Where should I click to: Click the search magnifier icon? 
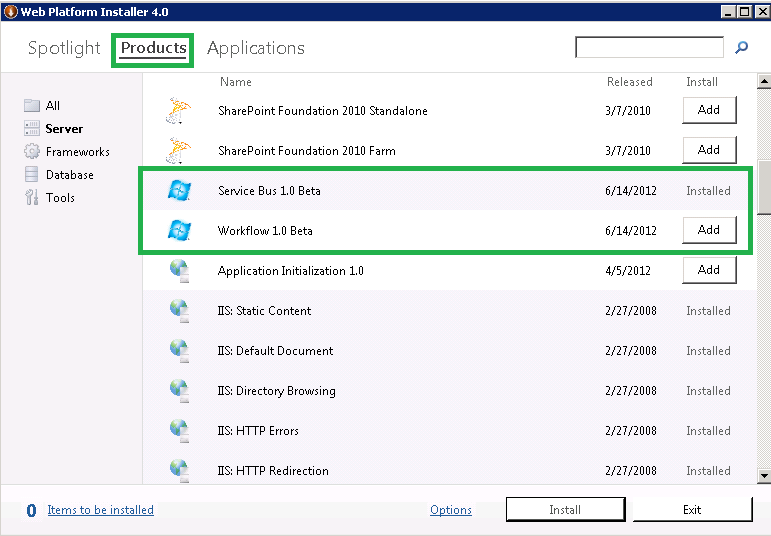741,47
